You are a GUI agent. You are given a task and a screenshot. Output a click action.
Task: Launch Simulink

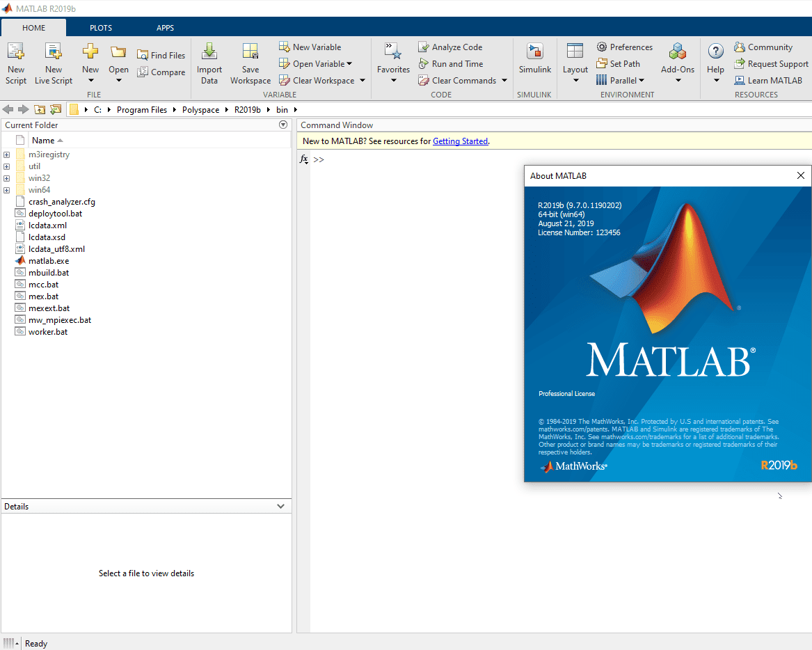click(x=534, y=61)
